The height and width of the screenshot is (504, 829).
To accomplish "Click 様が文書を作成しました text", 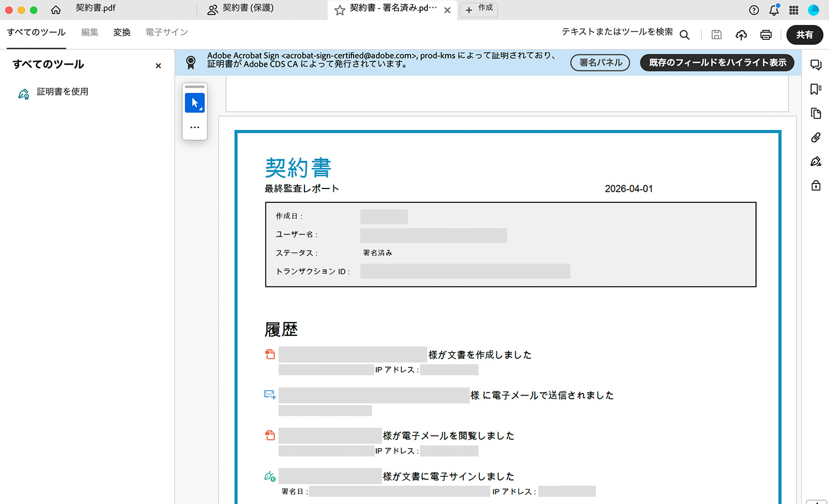I will pos(480,355).
